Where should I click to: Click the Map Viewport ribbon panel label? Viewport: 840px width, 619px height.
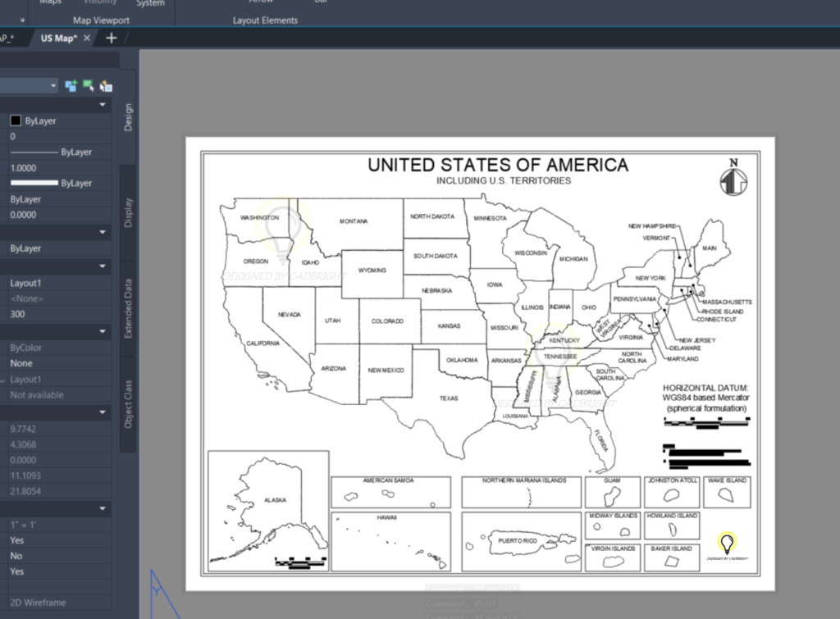point(101,20)
